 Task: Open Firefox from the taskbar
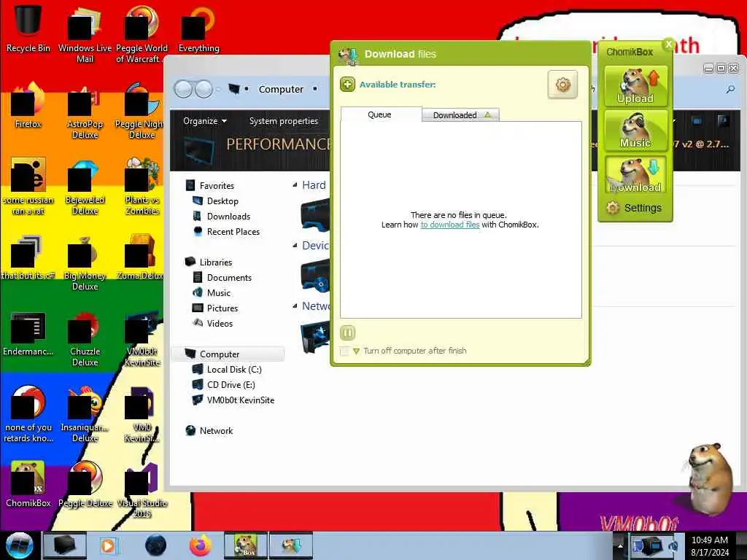pyautogui.click(x=201, y=545)
